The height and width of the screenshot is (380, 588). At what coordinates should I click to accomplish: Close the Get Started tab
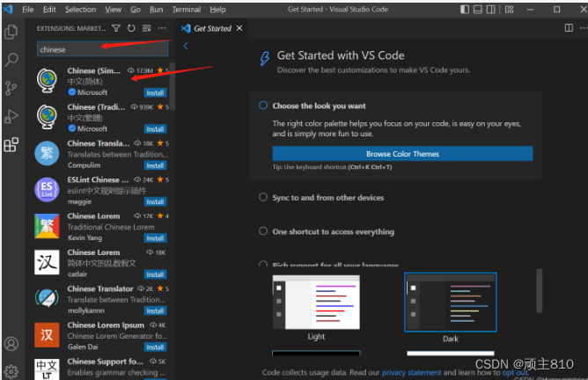coord(239,28)
